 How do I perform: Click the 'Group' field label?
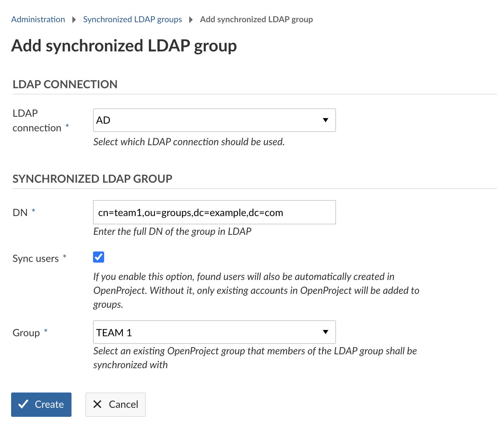26,333
